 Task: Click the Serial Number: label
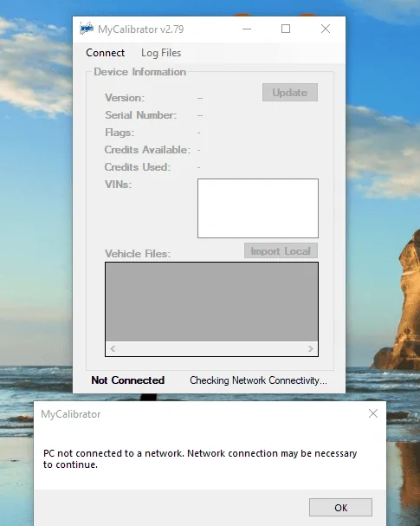[140, 115]
